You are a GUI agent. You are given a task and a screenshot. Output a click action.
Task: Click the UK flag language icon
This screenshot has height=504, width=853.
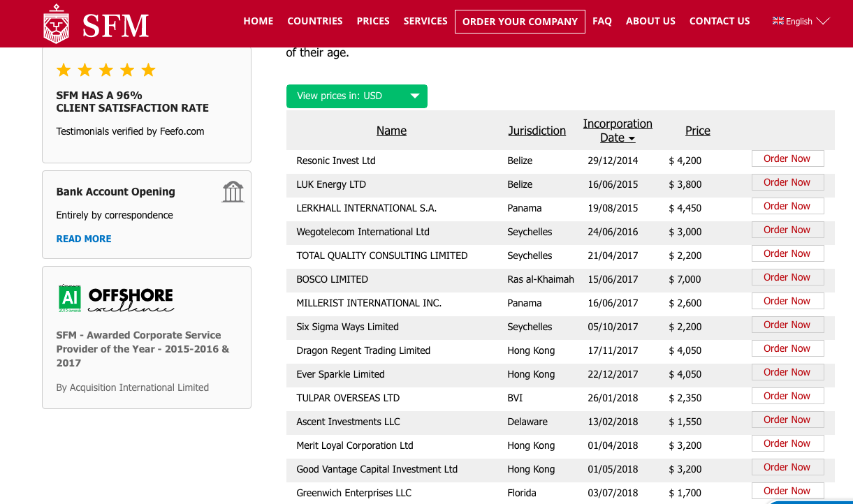(778, 21)
